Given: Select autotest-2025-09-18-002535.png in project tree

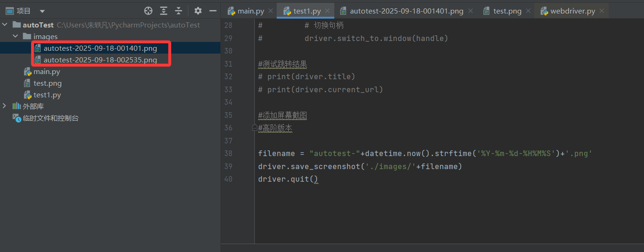Looking at the screenshot, I should (x=100, y=60).
